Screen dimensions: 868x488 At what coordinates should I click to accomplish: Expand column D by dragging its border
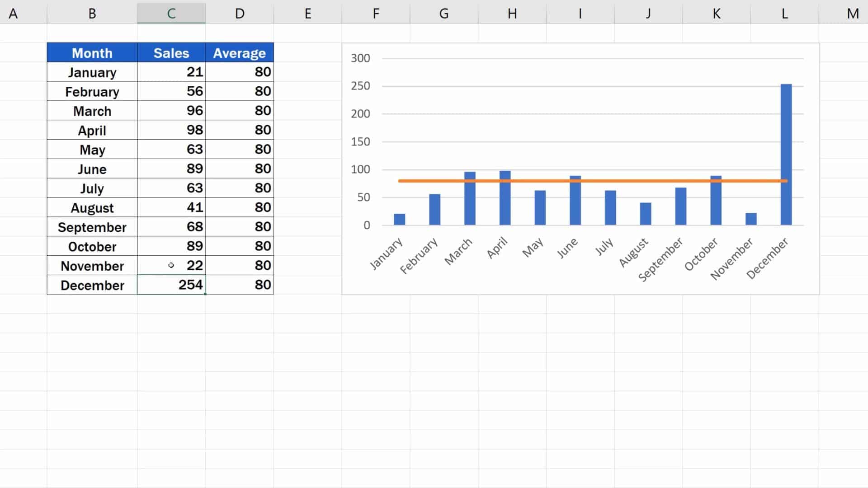[274, 13]
